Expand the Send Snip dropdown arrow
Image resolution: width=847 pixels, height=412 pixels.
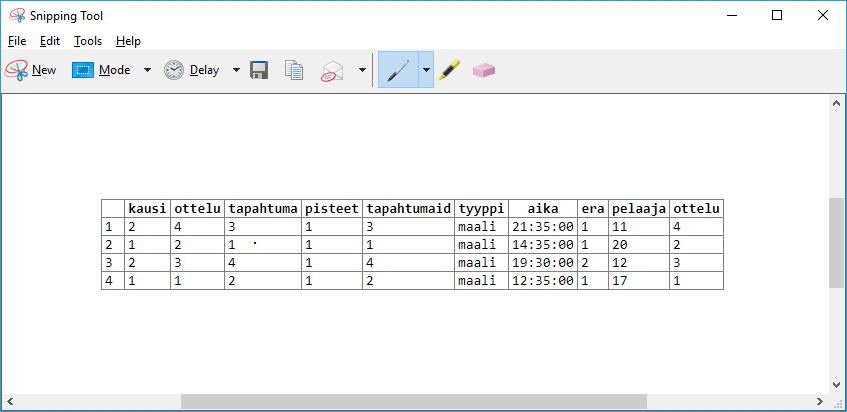pyautogui.click(x=362, y=70)
